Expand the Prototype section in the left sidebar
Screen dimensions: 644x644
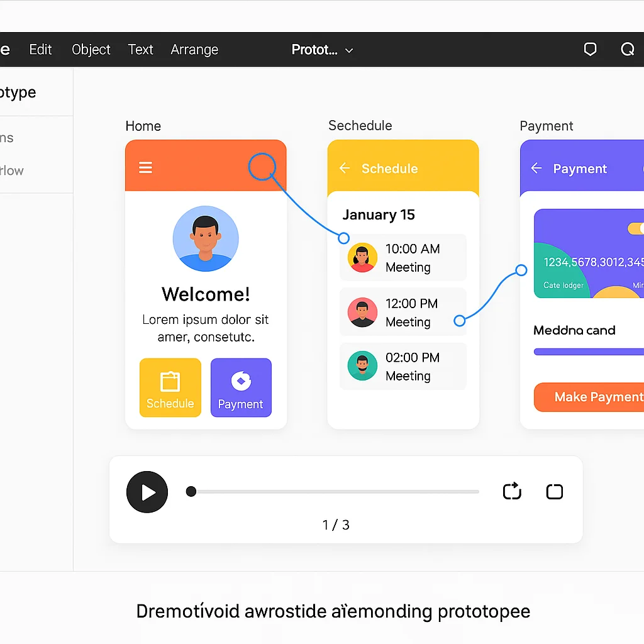pos(19,92)
